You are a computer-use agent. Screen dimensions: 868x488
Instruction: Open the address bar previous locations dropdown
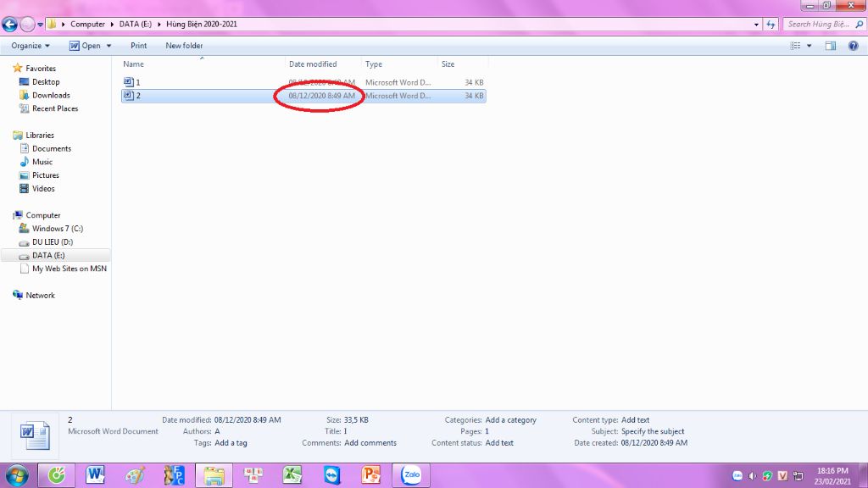coord(756,25)
